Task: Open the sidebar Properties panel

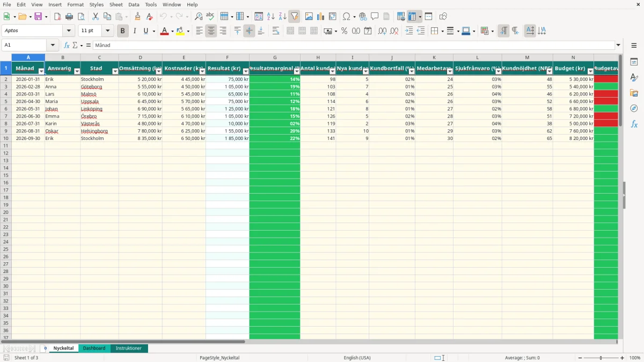Action: pyautogui.click(x=634, y=62)
